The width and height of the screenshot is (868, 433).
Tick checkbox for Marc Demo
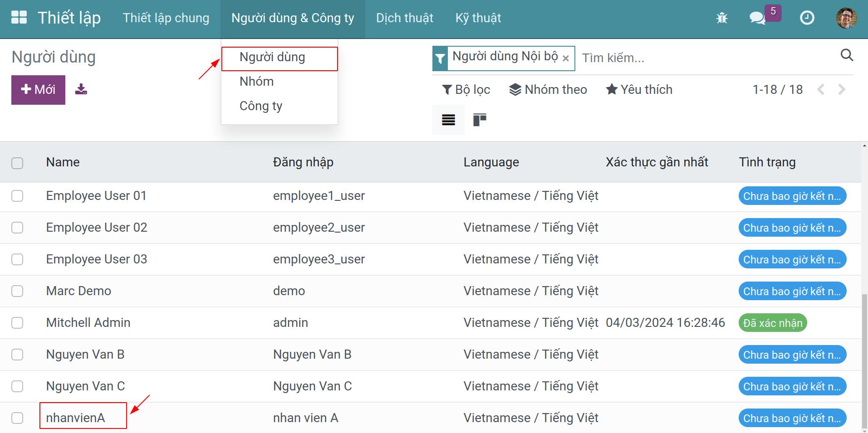point(17,291)
